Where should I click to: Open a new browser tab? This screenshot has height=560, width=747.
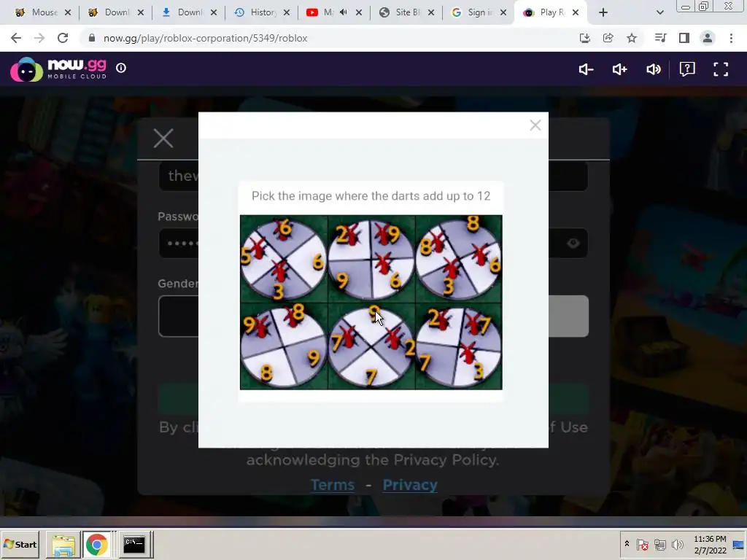[x=603, y=13]
